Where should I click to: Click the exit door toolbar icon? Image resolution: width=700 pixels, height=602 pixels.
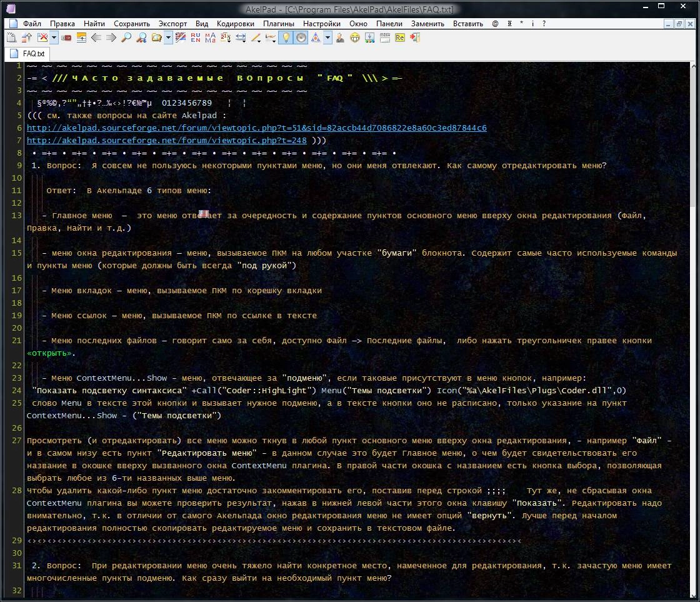(415, 38)
